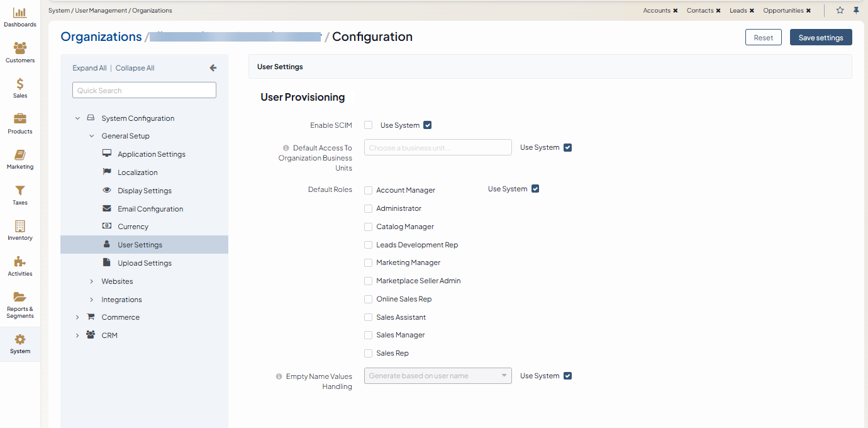Select the Inventory sidebar icon
The image size is (868, 428).
click(x=20, y=230)
